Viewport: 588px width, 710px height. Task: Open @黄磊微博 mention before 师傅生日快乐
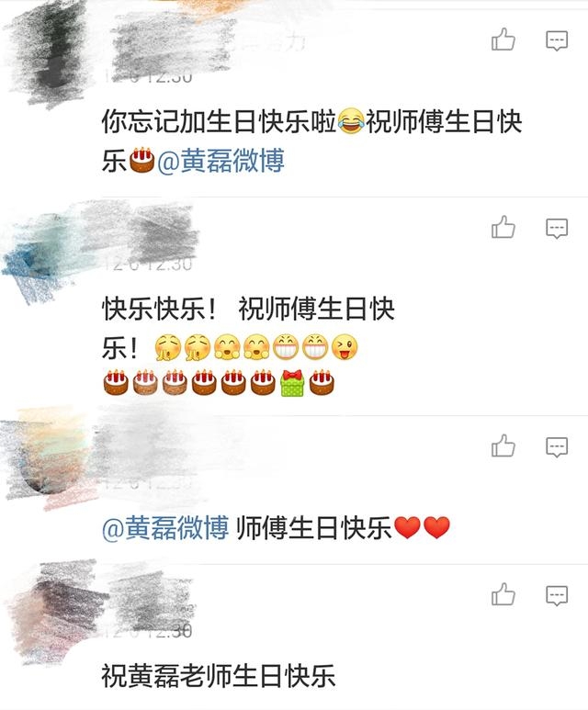pos(165,528)
